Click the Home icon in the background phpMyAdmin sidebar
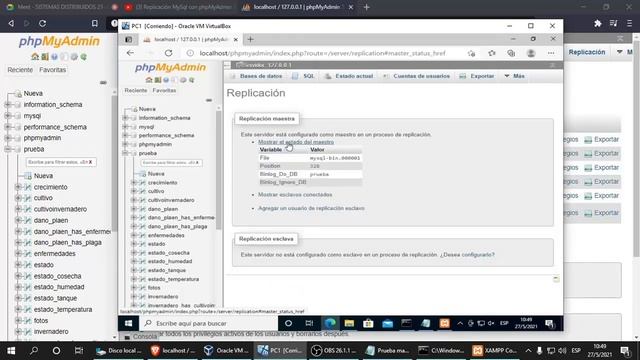This screenshot has width=640, height=360. tap(35, 57)
